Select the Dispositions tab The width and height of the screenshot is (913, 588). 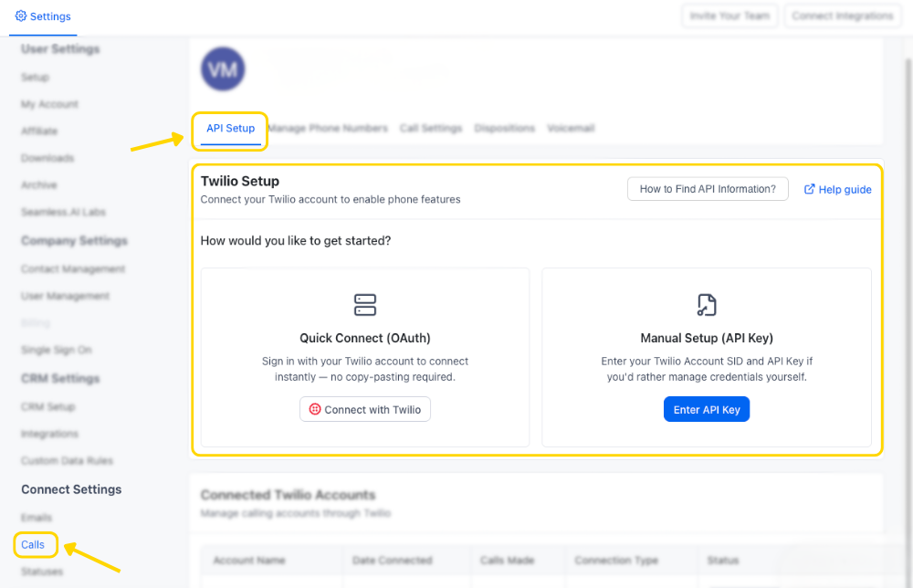coord(504,128)
